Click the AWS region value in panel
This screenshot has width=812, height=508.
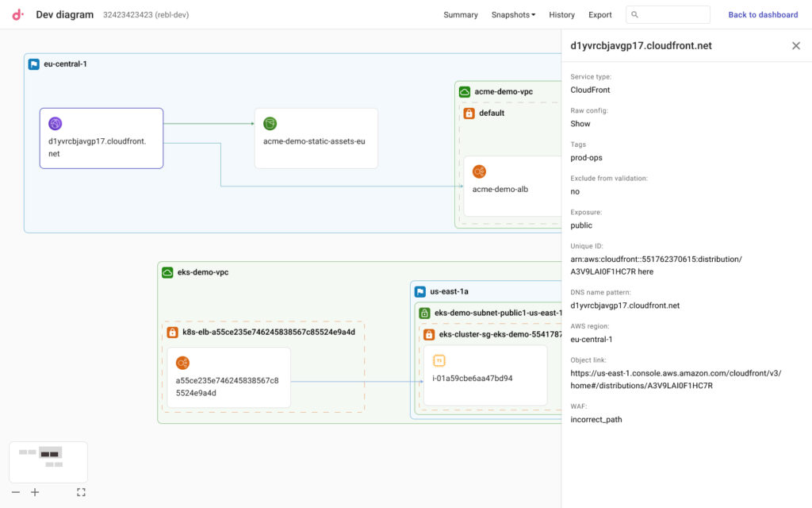(592, 340)
